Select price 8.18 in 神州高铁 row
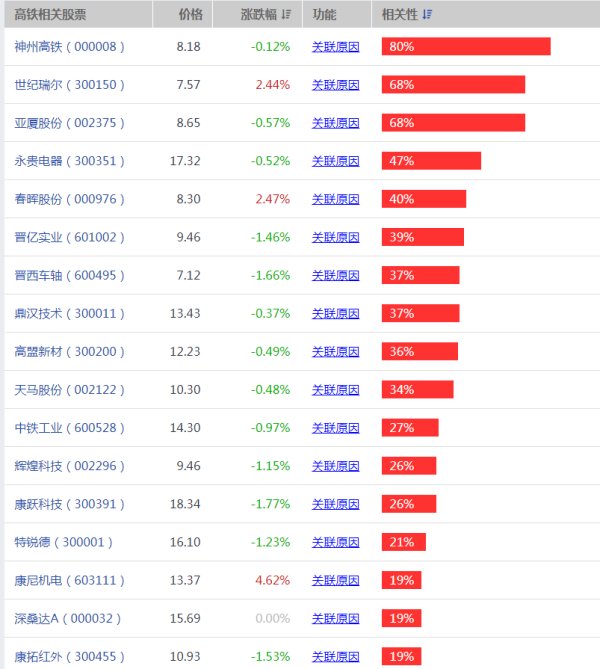The image size is (600, 669). click(189, 47)
